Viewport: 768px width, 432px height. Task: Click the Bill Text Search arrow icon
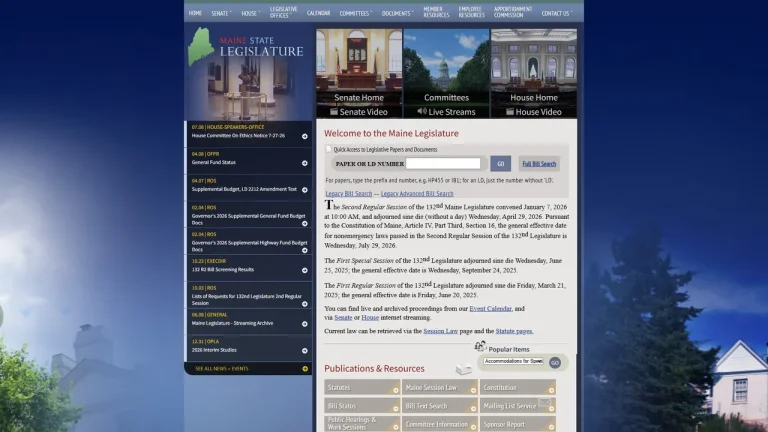[474, 408]
